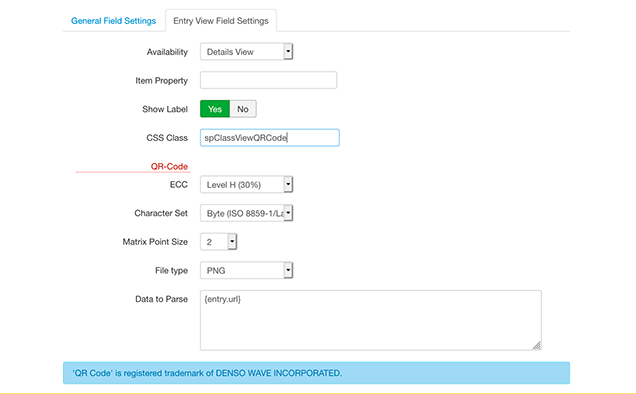
Task: Set Show Label to No
Action: coord(243,109)
